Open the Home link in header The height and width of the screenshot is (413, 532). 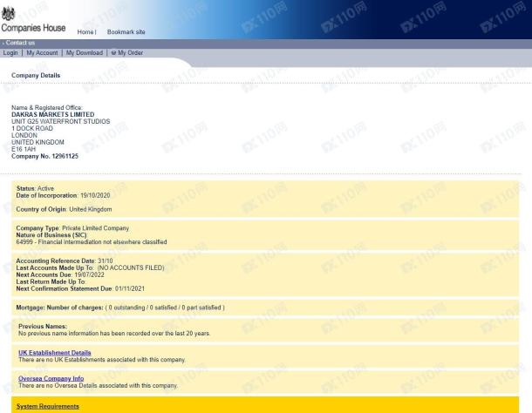tap(85, 32)
